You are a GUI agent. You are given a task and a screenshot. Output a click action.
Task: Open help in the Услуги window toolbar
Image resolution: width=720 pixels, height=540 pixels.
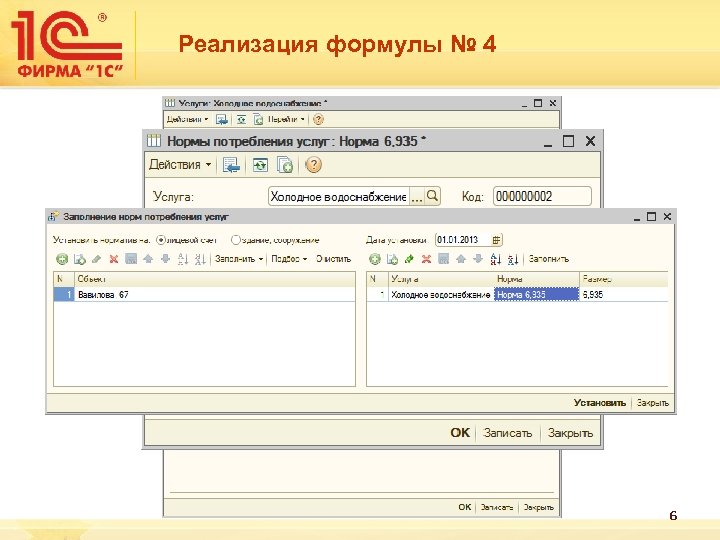(318, 119)
